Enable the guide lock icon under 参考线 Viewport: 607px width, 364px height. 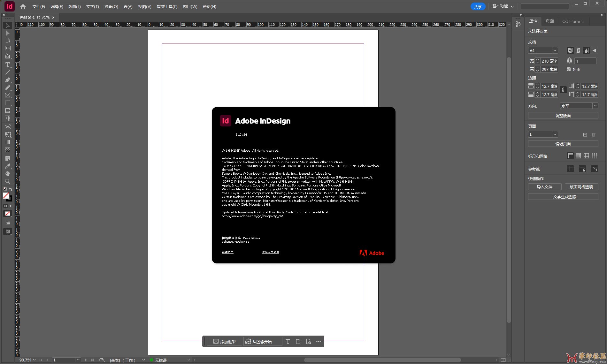point(582,169)
